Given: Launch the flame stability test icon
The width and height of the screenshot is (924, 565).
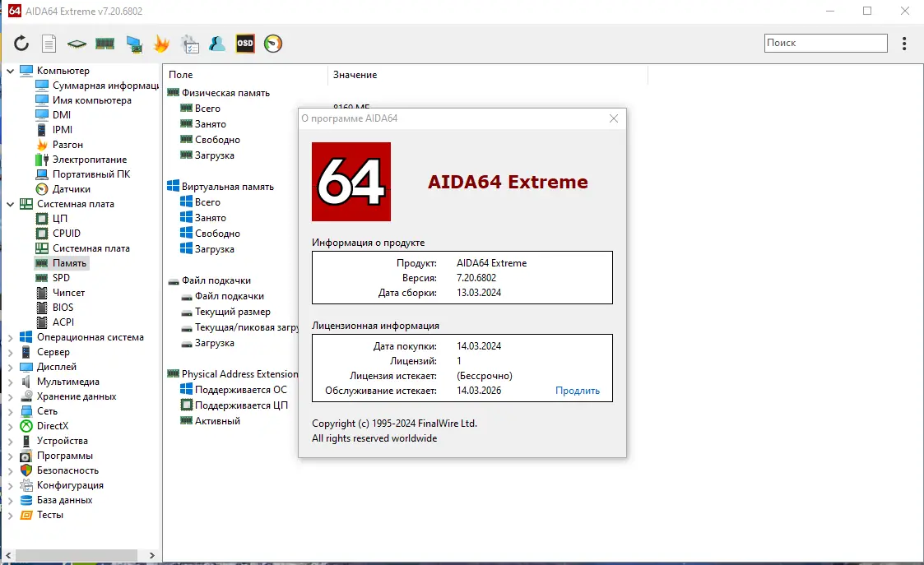Looking at the screenshot, I should [161, 44].
